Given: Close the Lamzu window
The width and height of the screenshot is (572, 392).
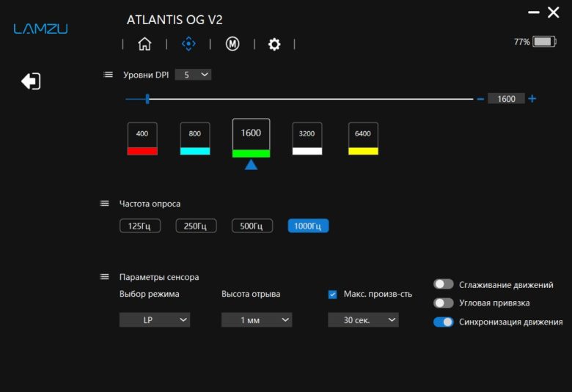Looking at the screenshot, I should click(x=554, y=12).
